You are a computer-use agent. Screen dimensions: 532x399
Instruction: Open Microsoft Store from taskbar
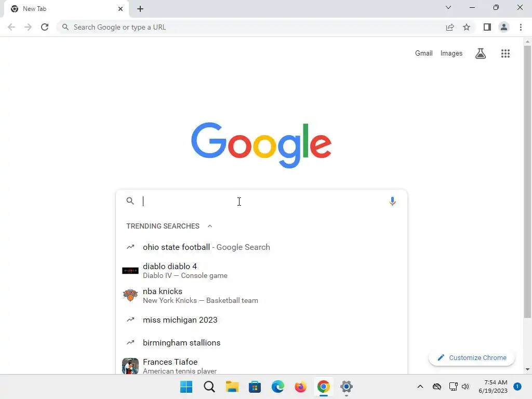point(255,387)
